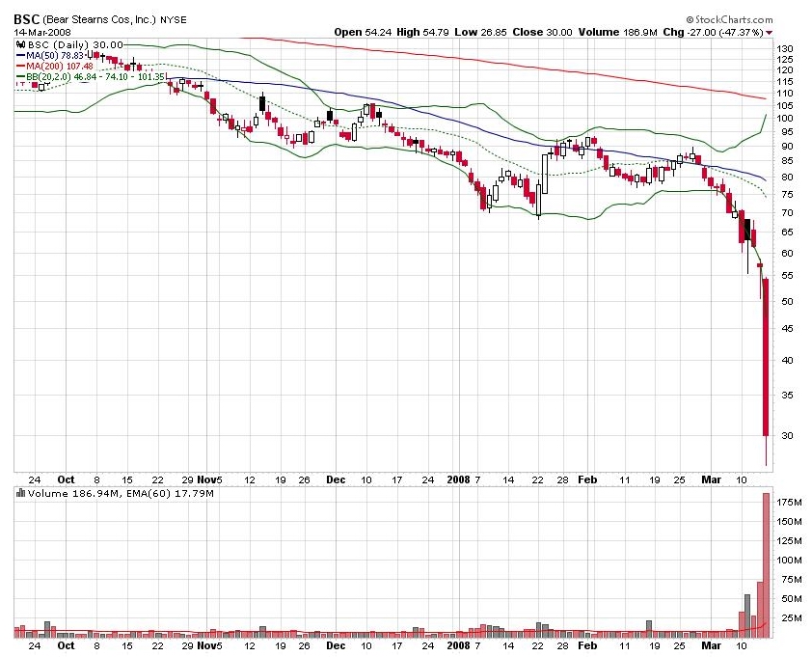Image resolution: width=812 pixels, height=657 pixels.
Task: Click the 90 price axis label
Action: [787, 147]
